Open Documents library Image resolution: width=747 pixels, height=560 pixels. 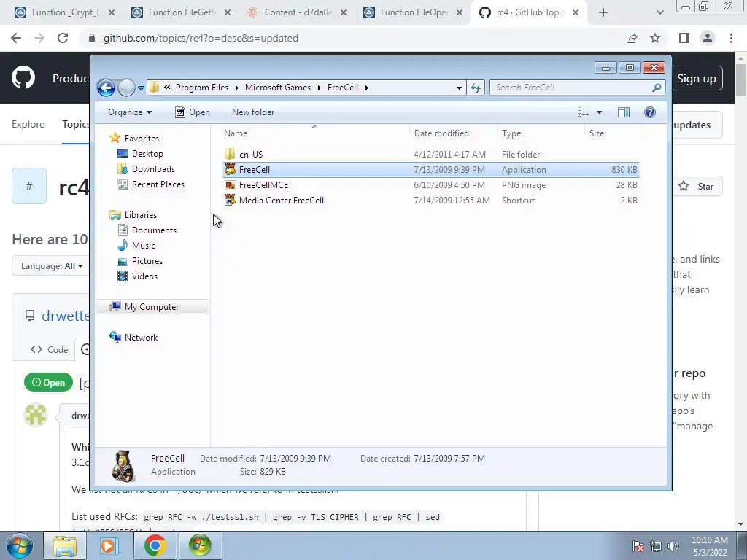point(154,230)
